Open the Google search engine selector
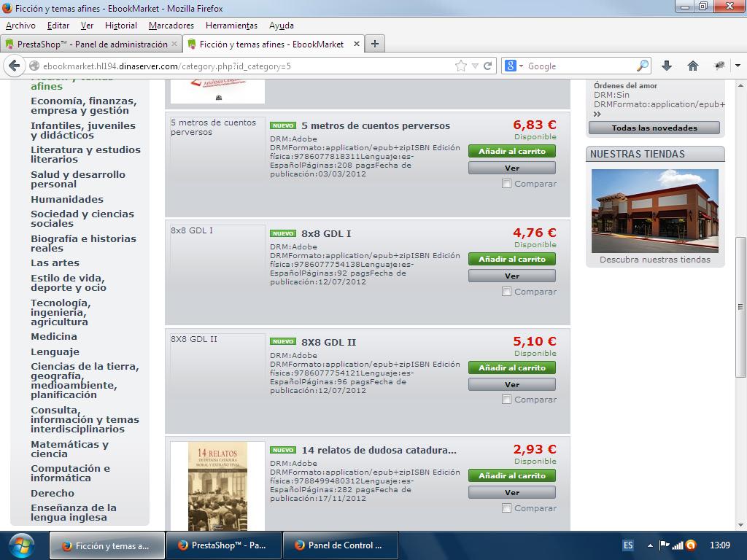Screen dimensions: 747x560 tap(514, 66)
